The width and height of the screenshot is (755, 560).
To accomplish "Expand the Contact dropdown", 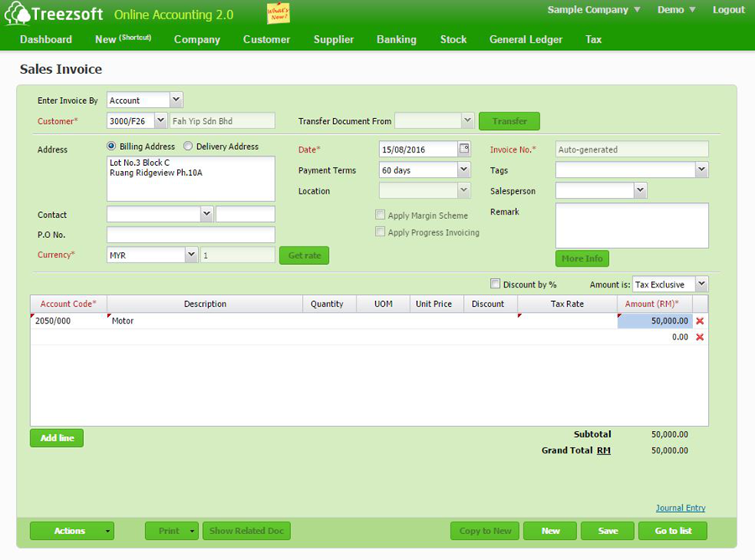I will pos(206,214).
